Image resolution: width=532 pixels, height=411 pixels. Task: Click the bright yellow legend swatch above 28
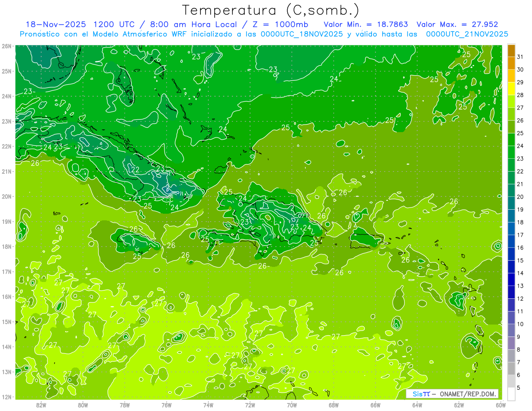click(511, 89)
